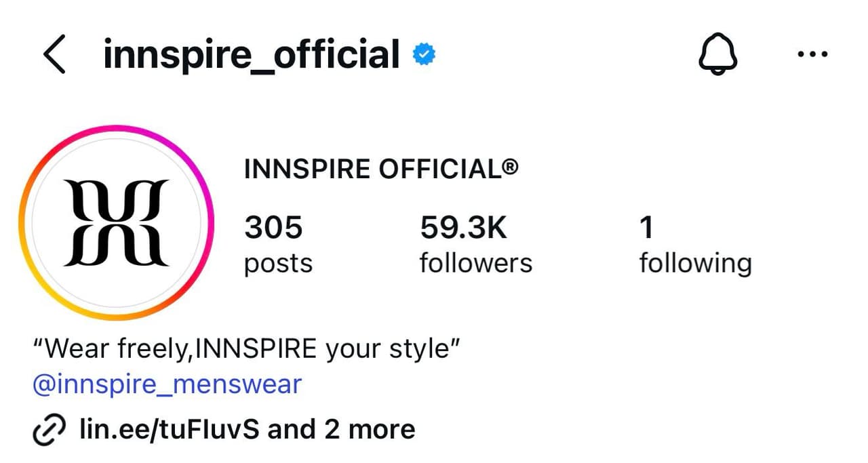Open the @innspire_menswear profile link
The height and width of the screenshot is (463, 868).
(x=167, y=384)
